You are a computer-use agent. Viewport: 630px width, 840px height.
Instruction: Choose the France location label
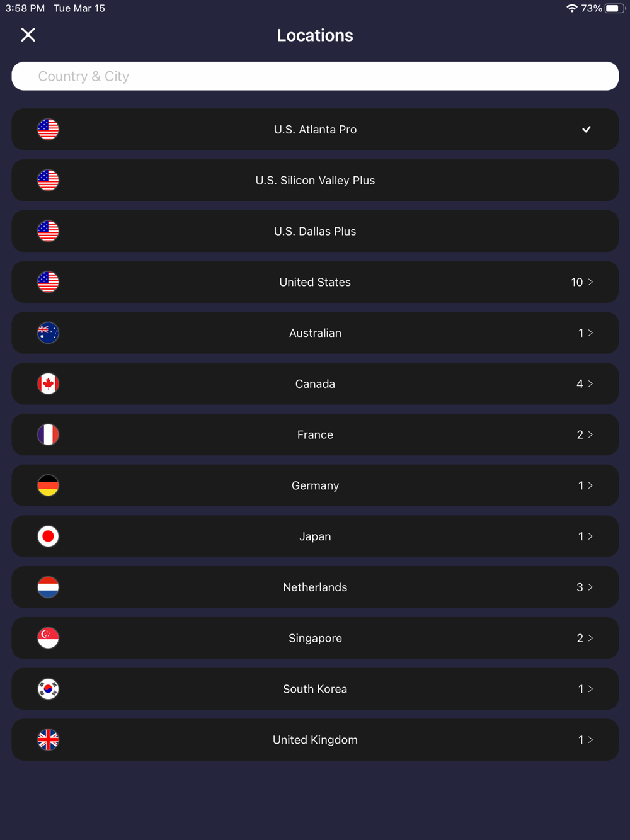315,434
